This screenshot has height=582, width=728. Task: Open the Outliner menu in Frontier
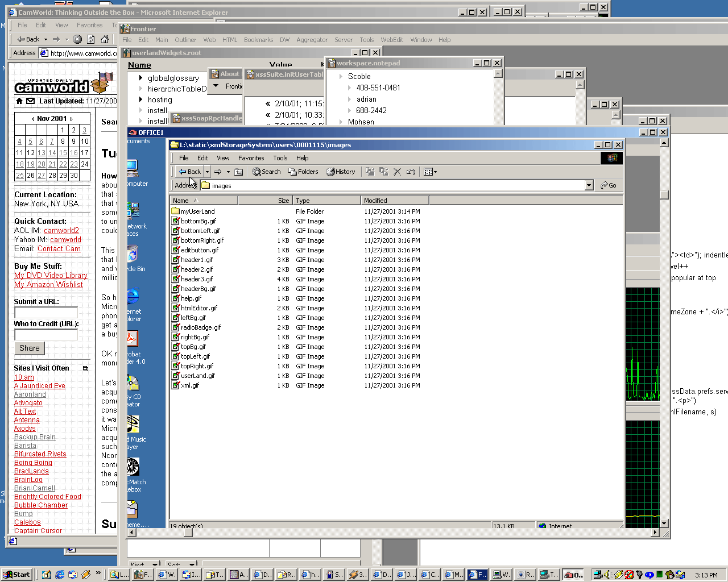(x=185, y=40)
